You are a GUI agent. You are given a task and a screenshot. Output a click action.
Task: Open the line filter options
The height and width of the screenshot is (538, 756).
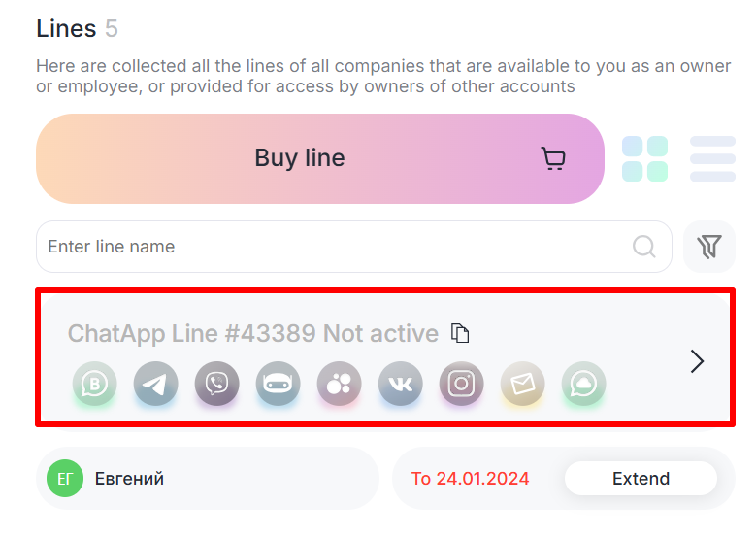[709, 247]
